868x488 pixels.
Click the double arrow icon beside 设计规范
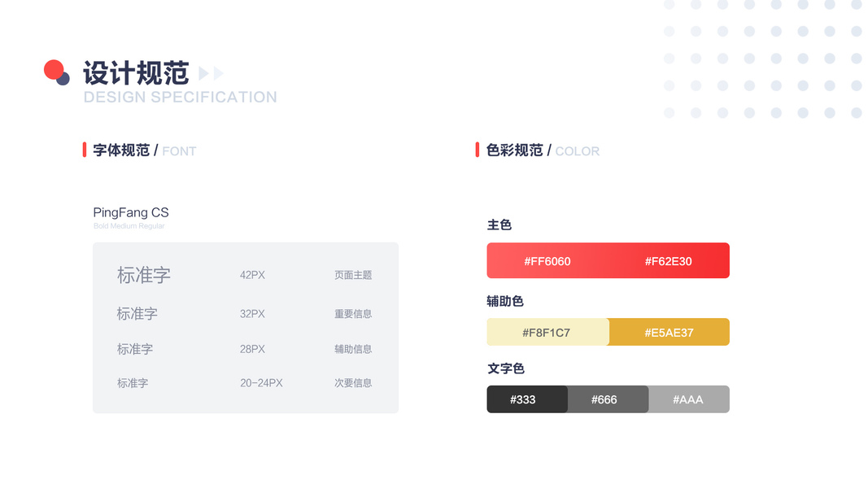pyautogui.click(x=211, y=74)
